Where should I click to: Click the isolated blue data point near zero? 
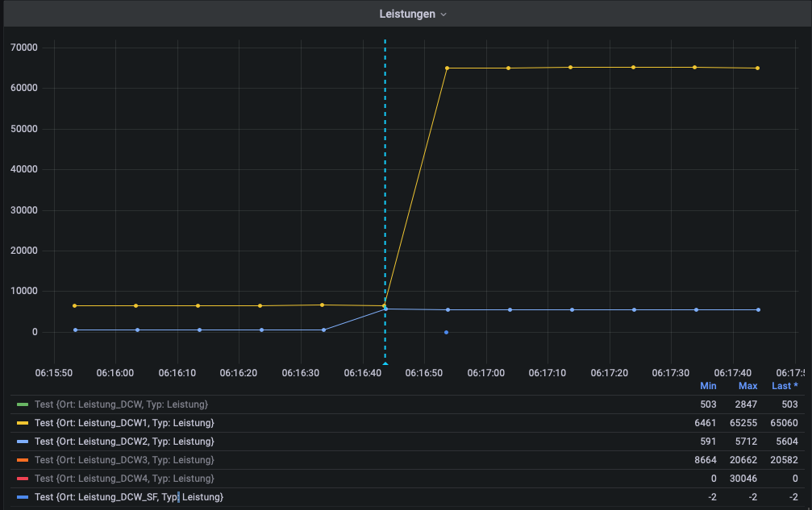click(446, 332)
